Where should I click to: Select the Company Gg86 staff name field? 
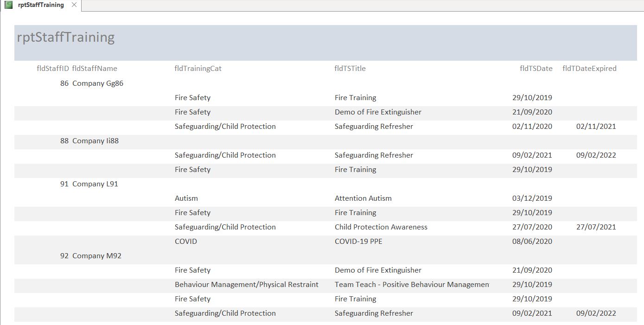coord(98,84)
